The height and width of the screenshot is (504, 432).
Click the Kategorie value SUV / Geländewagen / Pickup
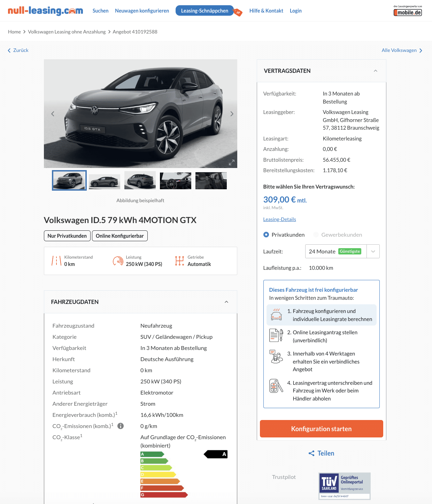tap(176, 337)
